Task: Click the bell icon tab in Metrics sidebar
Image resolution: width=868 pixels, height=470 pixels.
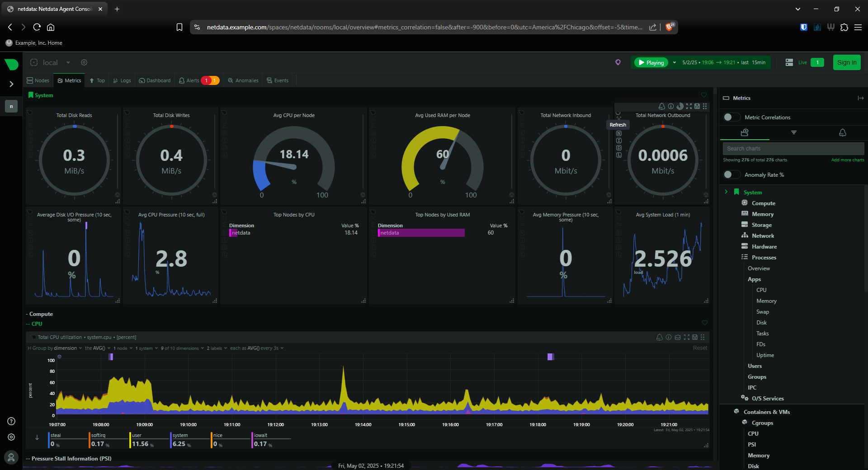Action: pos(842,132)
